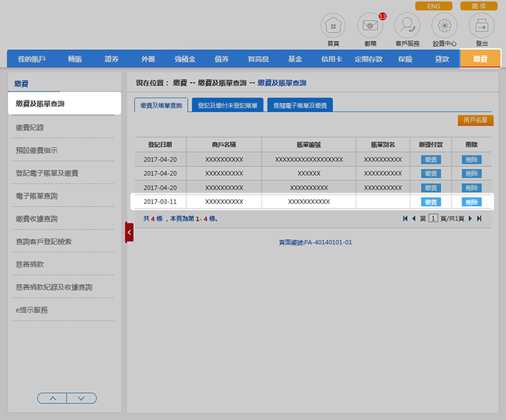Switch language to ENG
The image size is (506, 420).
tap(433, 6)
